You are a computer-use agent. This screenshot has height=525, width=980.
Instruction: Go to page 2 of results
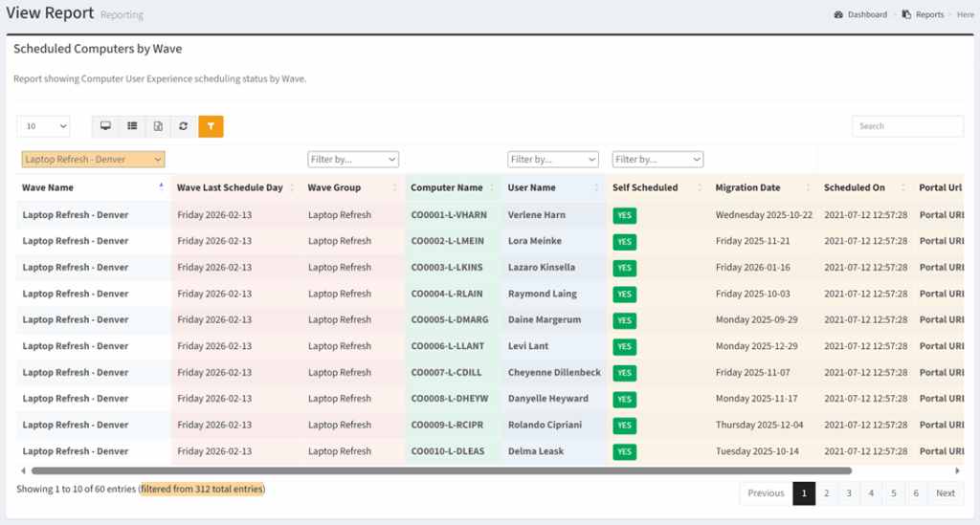pos(826,493)
